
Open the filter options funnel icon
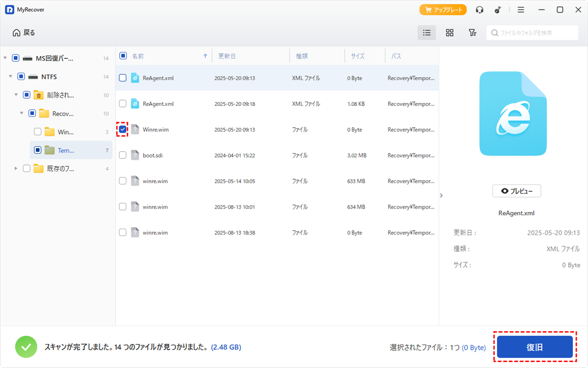point(472,33)
